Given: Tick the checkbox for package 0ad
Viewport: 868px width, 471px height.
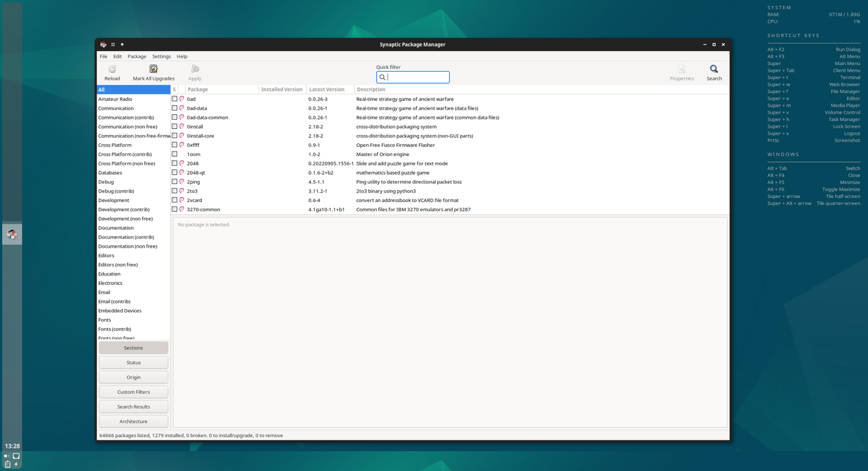Looking at the screenshot, I should (x=174, y=99).
